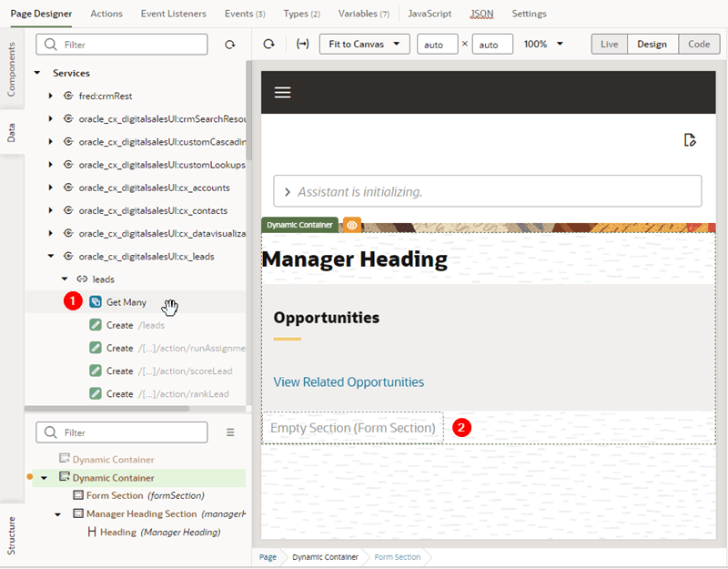The width and height of the screenshot is (728, 569).
Task: Click the Form Section icon in Structure tree
Action: (78, 495)
